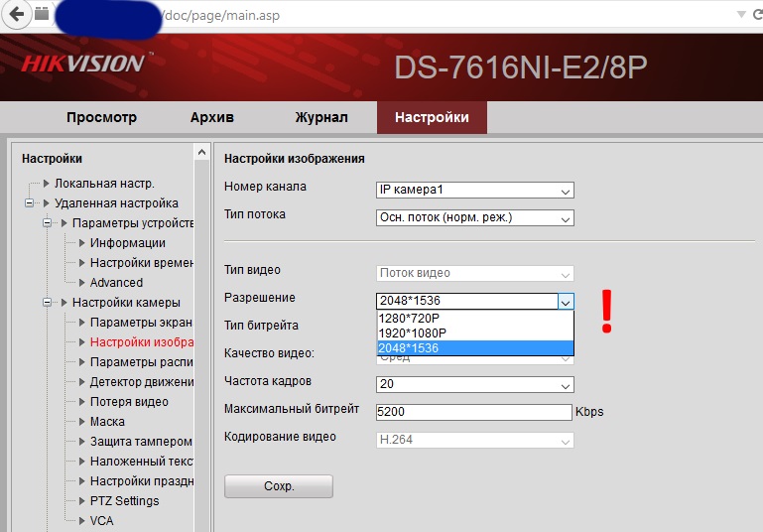Open Advanced tree item
Viewport: 763px width, 532px height.
pos(116,282)
